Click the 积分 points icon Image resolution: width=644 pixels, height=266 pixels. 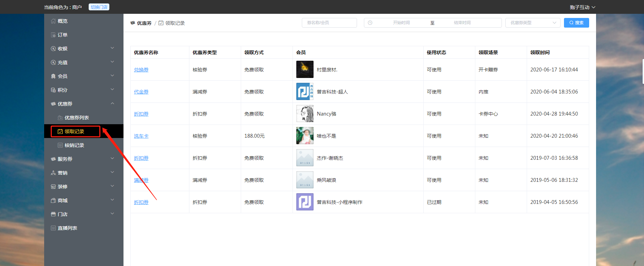tap(53, 90)
